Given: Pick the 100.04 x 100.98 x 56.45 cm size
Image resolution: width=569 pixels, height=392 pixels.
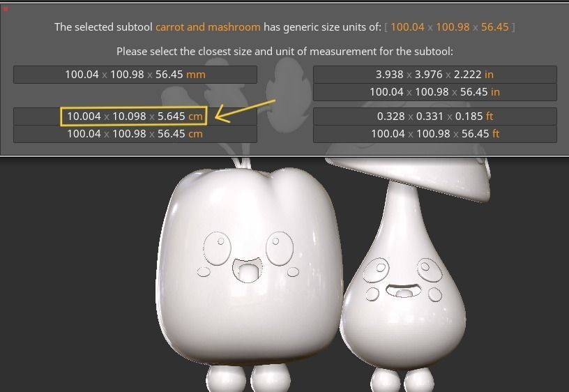Looking at the screenshot, I should click(135, 133).
